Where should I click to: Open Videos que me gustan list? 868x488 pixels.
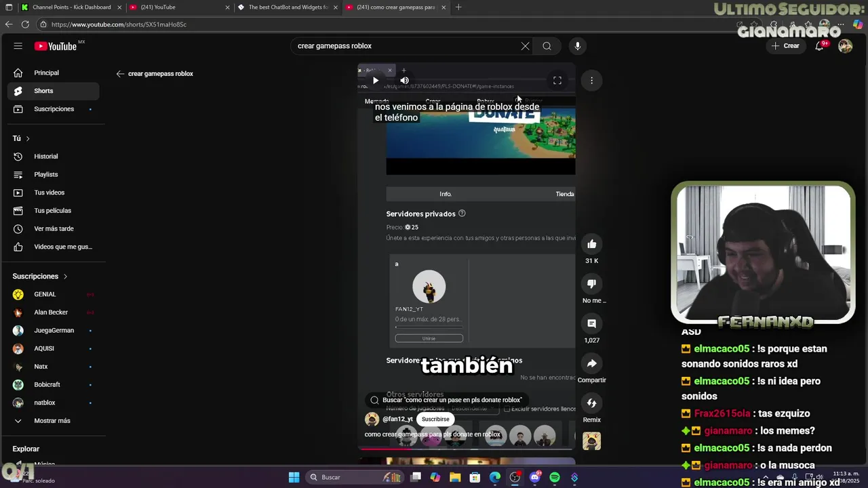tap(52, 247)
